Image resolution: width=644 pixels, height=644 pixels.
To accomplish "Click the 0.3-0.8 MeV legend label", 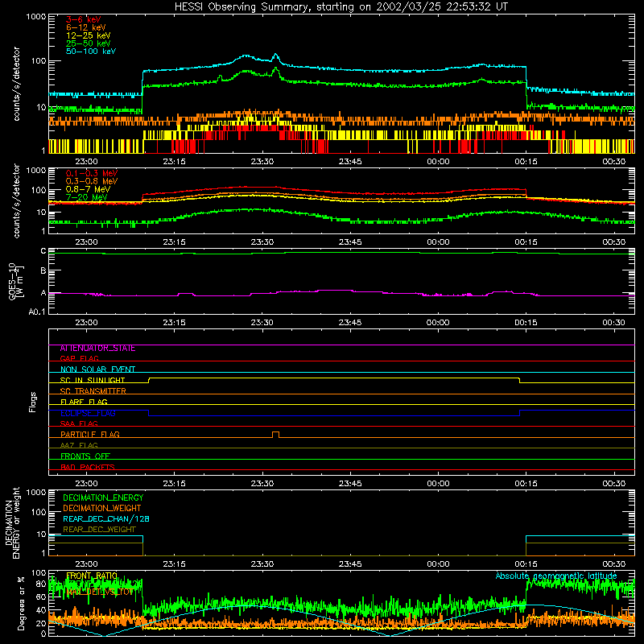I will [x=92, y=181].
